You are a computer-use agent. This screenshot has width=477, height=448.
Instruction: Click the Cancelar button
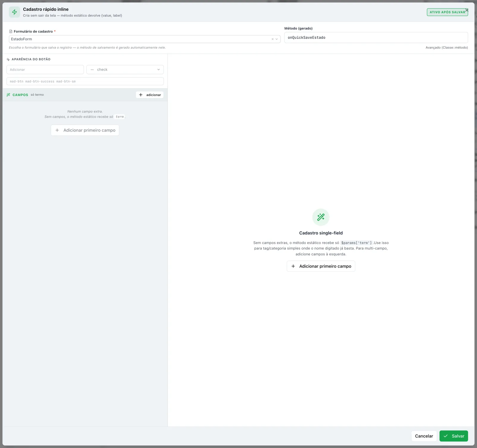[424, 436]
